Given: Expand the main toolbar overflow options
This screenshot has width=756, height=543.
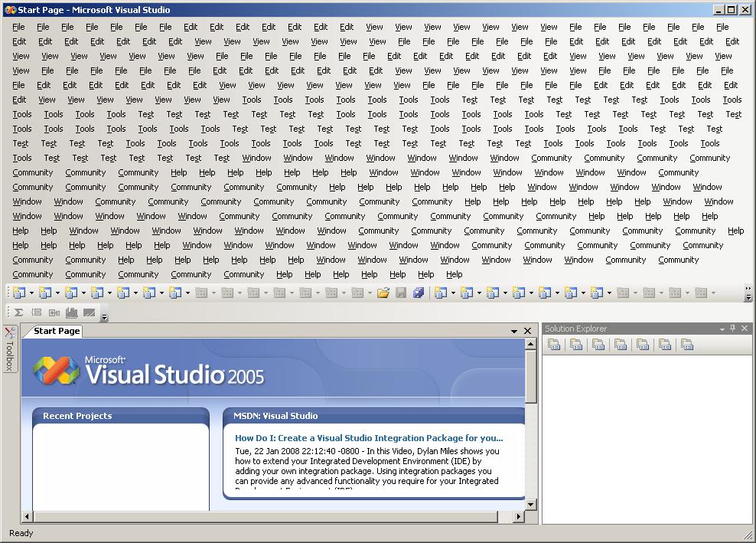Looking at the screenshot, I should click(748, 293).
